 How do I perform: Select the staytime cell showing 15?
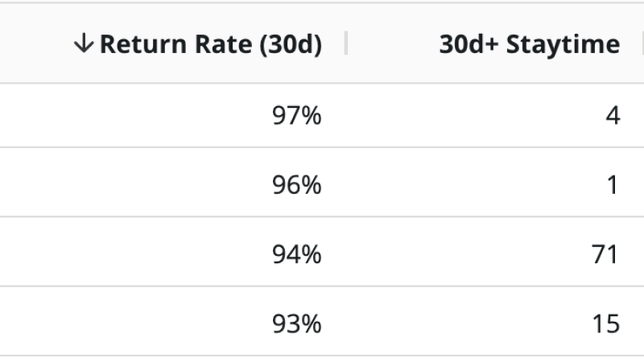[x=604, y=324]
